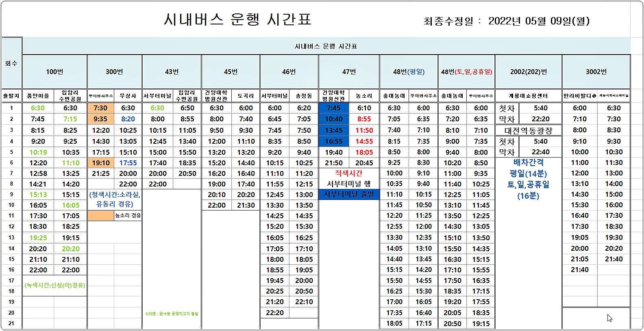The width and height of the screenshot is (644, 331).
Task: Select the 농소리 경유 legend cell
Action: click(x=128, y=215)
